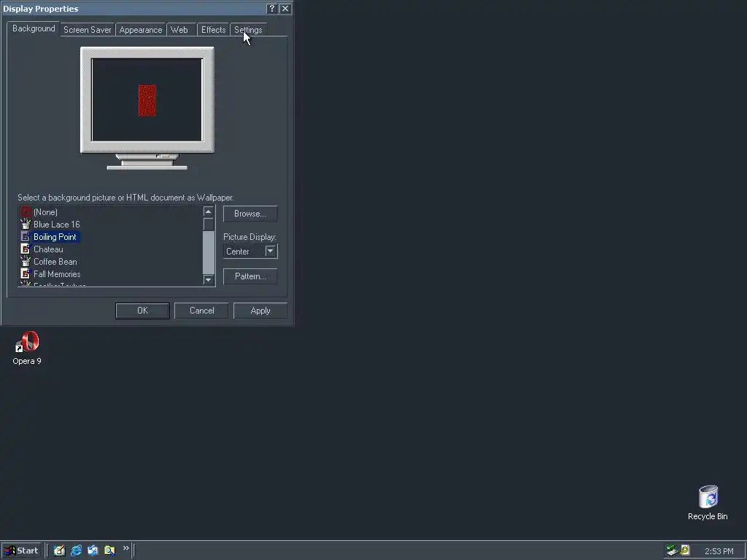Launch Internet Explorer from quick launch

pos(76,551)
